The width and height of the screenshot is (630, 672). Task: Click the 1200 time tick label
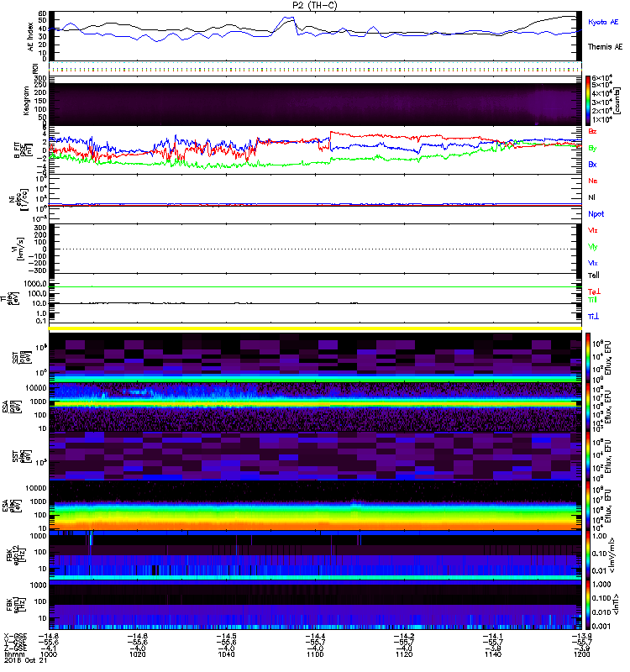coord(581,654)
